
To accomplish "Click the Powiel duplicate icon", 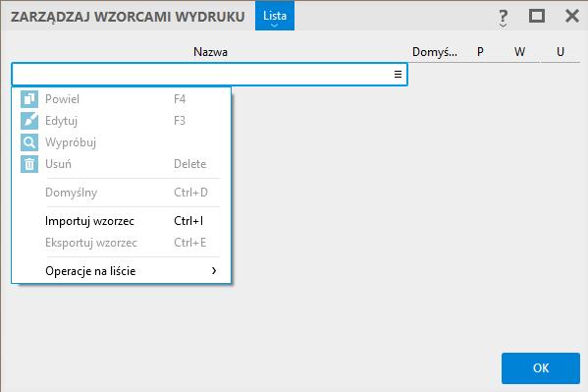I will (x=29, y=99).
